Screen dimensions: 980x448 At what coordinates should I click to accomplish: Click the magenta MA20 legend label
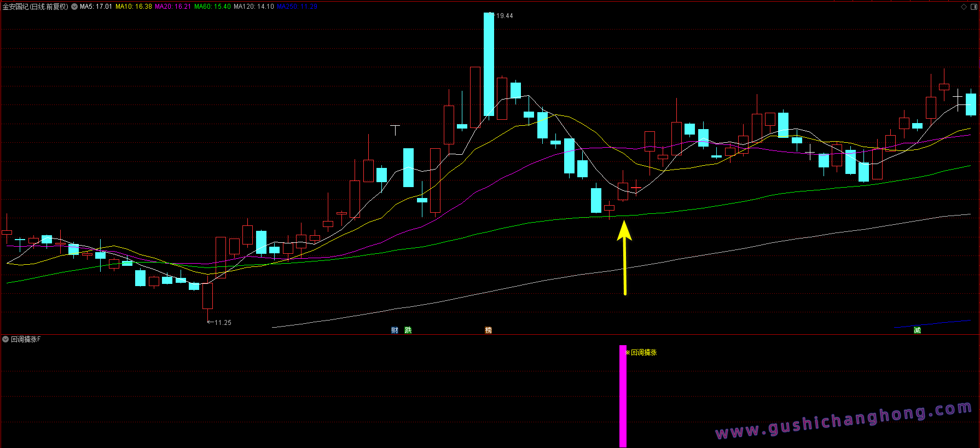point(173,7)
